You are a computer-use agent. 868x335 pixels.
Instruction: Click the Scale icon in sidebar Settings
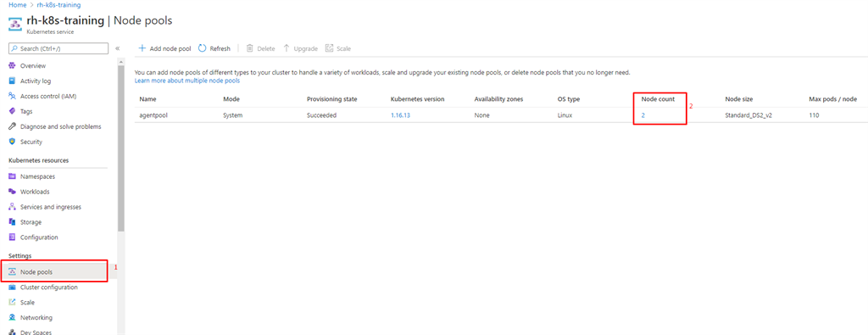point(12,302)
